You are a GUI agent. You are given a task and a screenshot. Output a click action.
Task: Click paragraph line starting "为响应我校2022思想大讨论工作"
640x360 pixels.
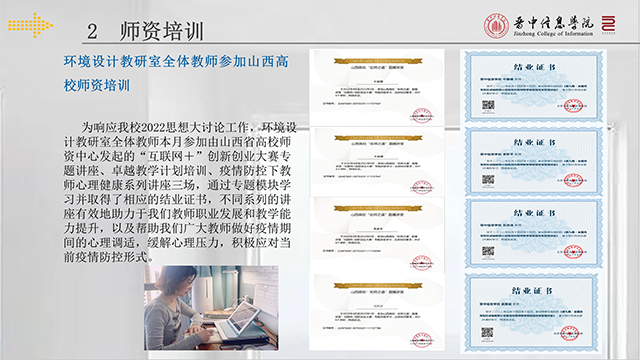coord(189,128)
